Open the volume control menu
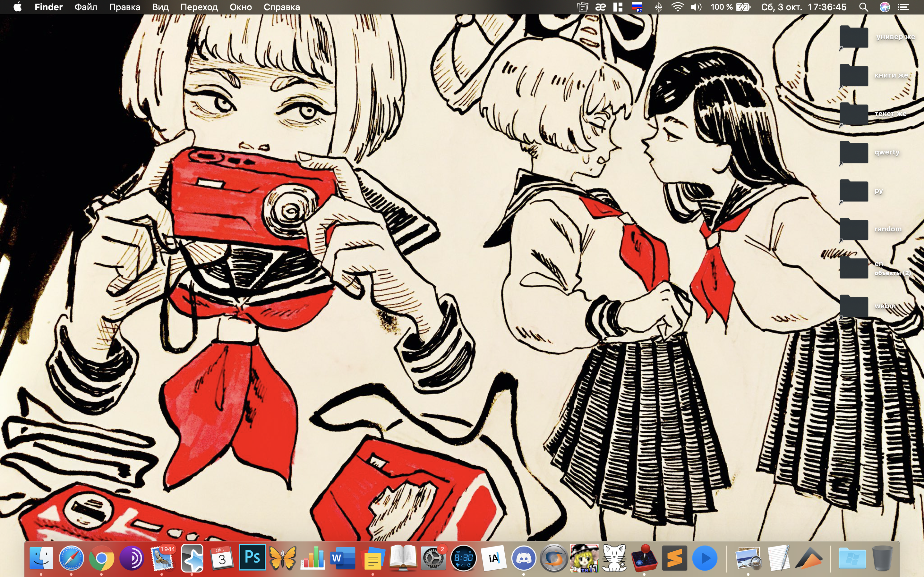924x577 pixels. point(696,7)
